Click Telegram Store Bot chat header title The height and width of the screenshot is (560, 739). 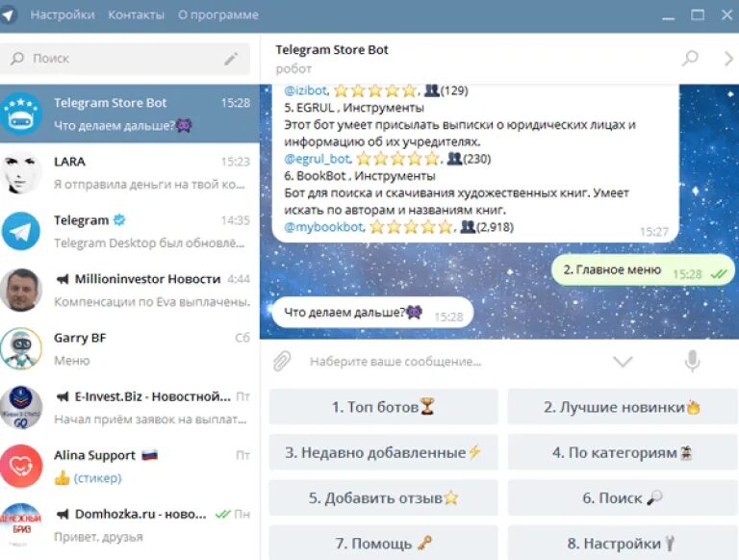[x=332, y=50]
